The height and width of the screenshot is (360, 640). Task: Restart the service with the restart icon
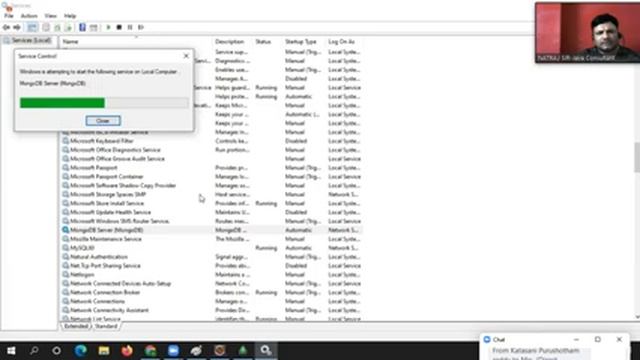click(141, 27)
